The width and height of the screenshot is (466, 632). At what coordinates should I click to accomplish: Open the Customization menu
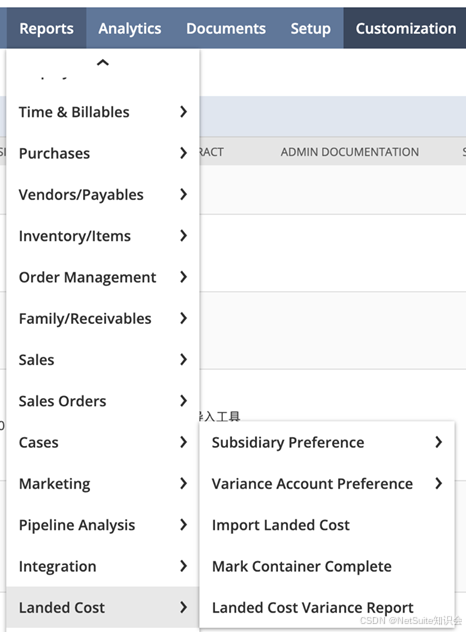[406, 28]
